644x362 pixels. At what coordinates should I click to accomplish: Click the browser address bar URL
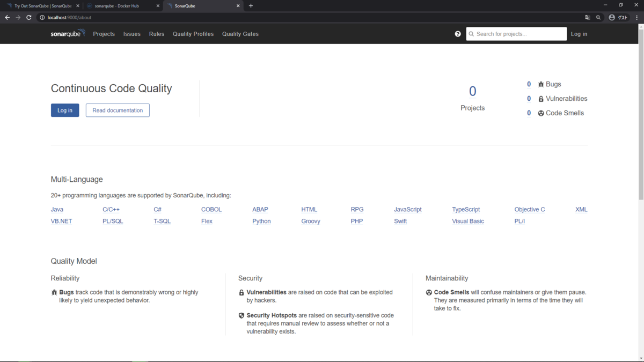pyautogui.click(x=69, y=17)
